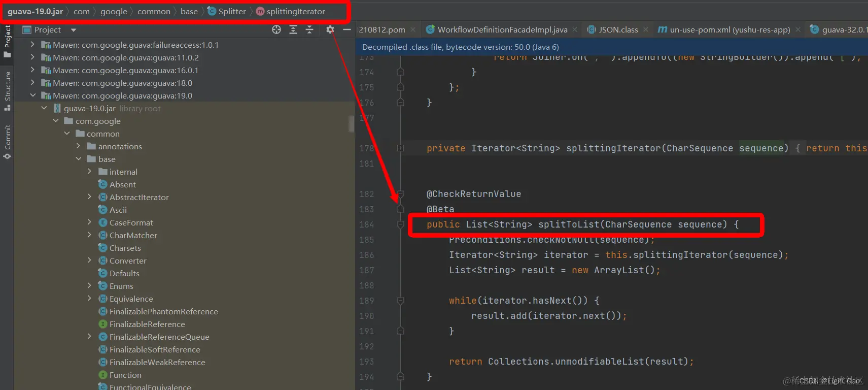Toggle the Project side tool tab
The width and height of the screenshot is (868, 390).
click(x=7, y=42)
